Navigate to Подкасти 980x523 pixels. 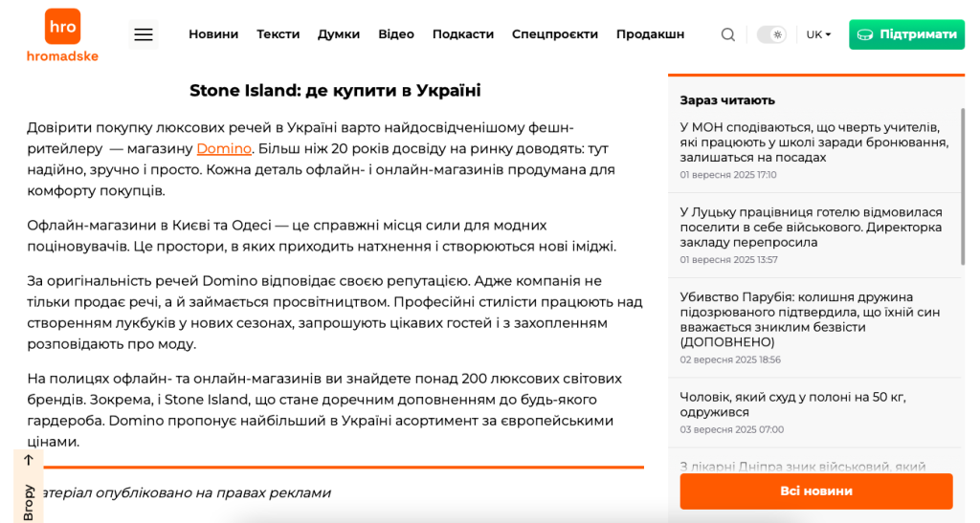[x=463, y=34]
